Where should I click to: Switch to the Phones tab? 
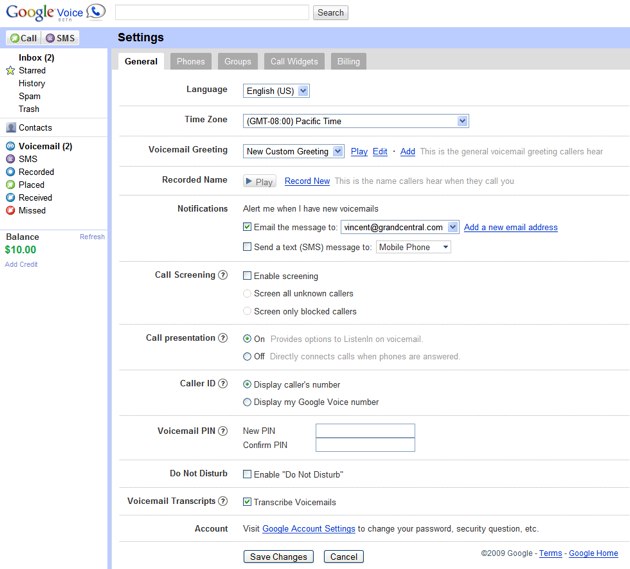pos(190,62)
